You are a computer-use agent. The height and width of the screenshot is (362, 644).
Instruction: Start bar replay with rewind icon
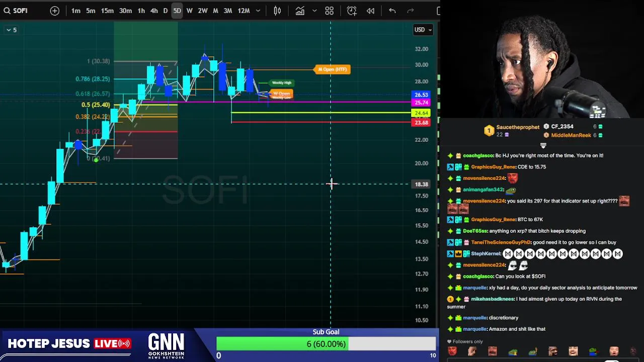tap(370, 11)
